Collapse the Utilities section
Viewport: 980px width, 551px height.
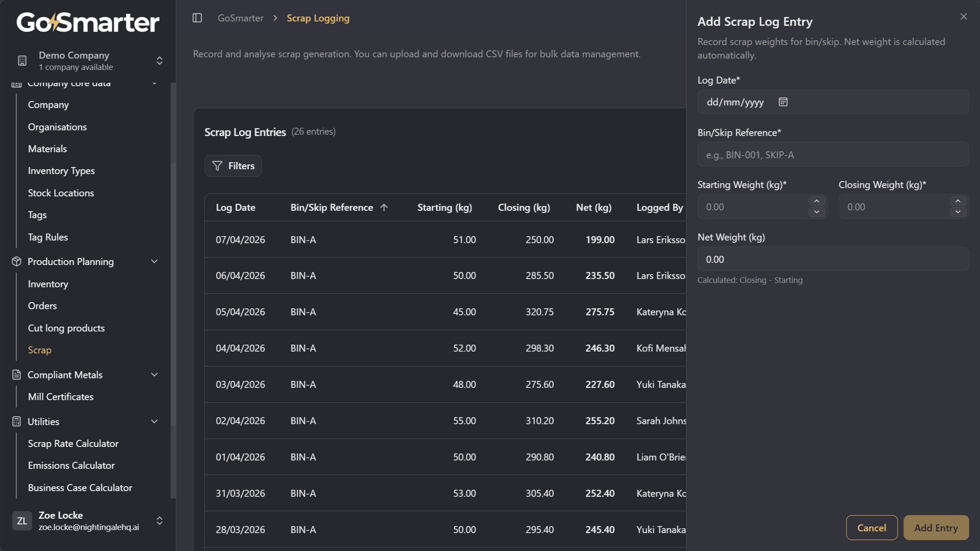coord(154,421)
